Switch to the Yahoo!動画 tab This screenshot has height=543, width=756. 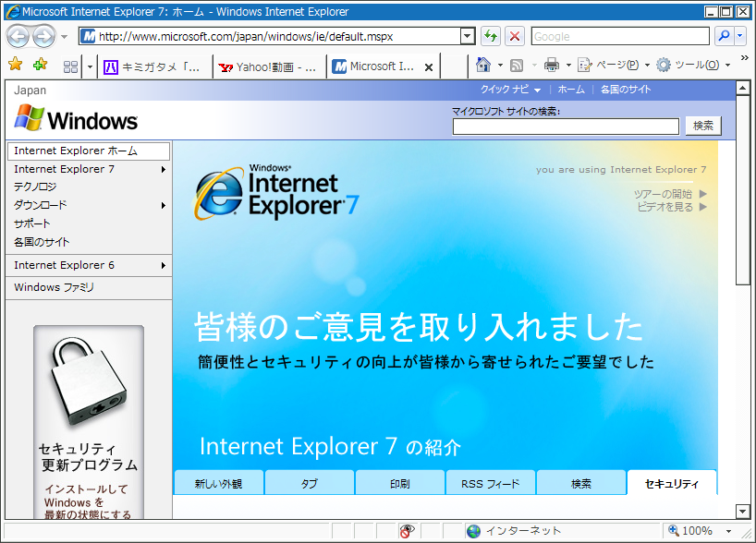click(269, 66)
